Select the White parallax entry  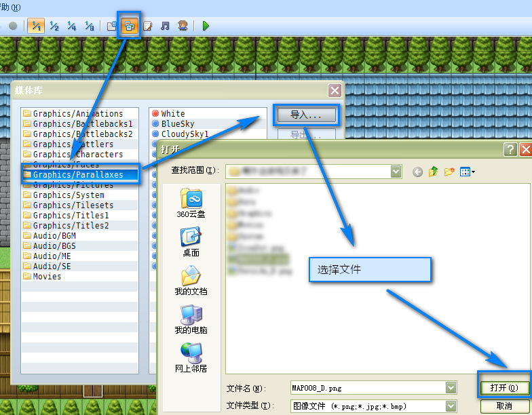click(208, 114)
